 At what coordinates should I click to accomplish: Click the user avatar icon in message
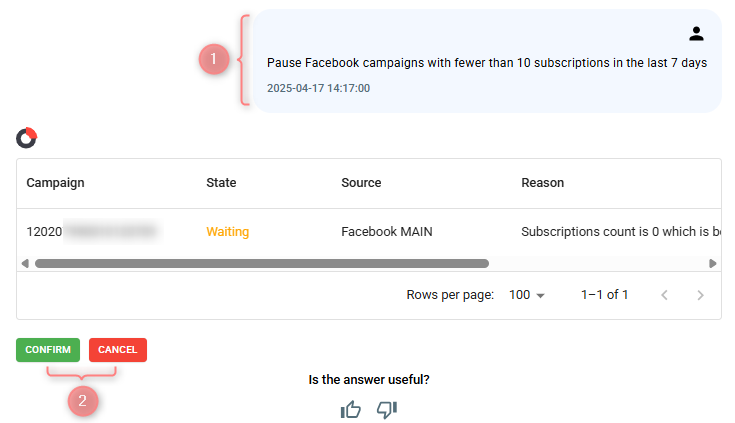[x=696, y=34]
